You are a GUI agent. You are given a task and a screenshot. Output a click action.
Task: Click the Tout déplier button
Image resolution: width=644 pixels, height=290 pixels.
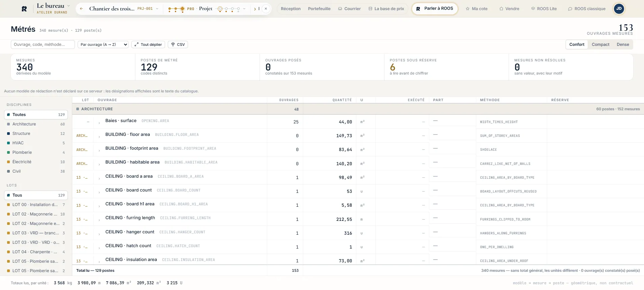(x=148, y=45)
